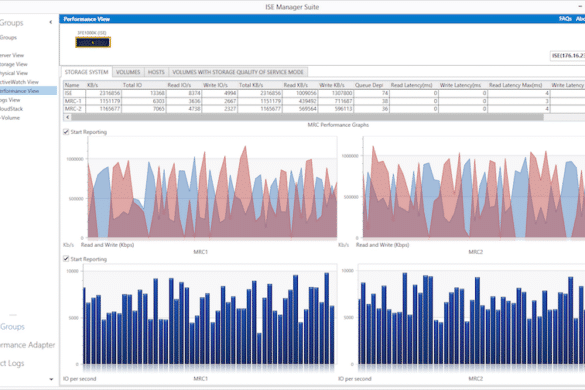This screenshot has height=390, width=585.
Task: Open Physical View in the sidebar
Action: pyautogui.click(x=14, y=73)
